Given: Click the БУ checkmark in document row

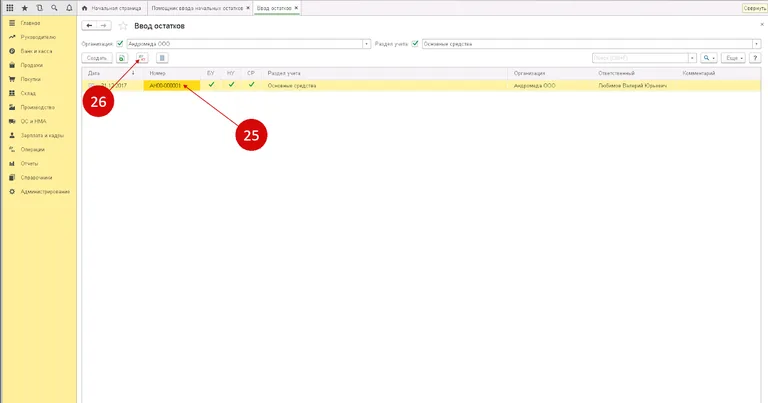Looking at the screenshot, I should (x=211, y=85).
